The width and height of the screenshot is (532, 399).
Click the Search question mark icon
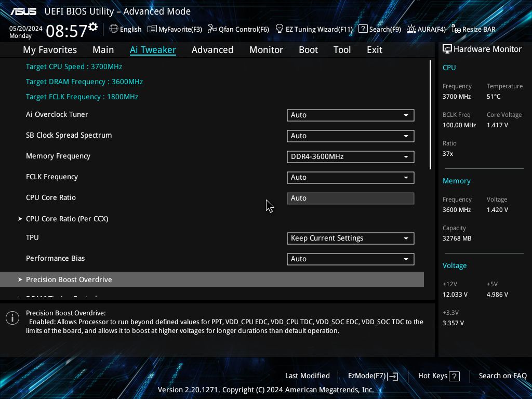363,29
